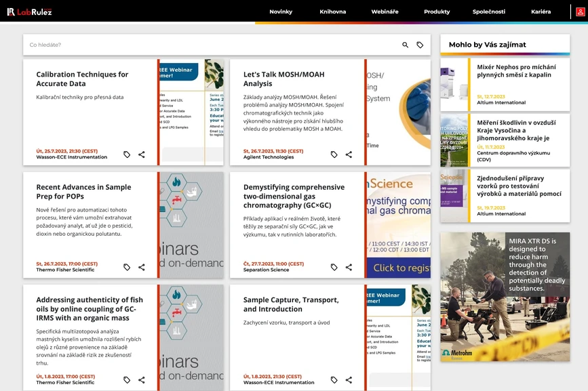This screenshot has height=391, width=588.
Task: Open 'Měření škodlivin v ovzduší' article
Action: (515, 129)
